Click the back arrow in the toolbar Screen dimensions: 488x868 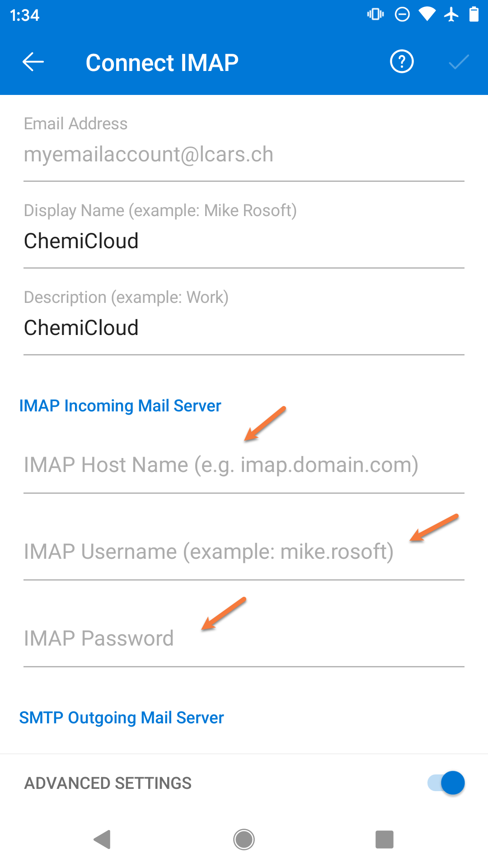click(x=32, y=61)
